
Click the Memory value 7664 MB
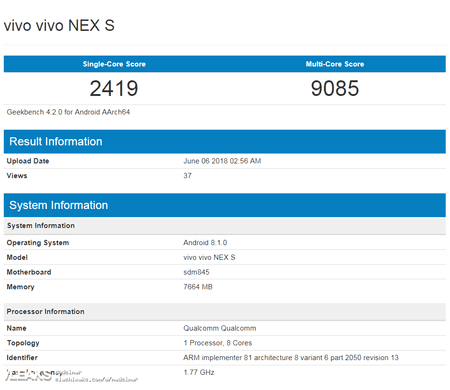pos(198,287)
